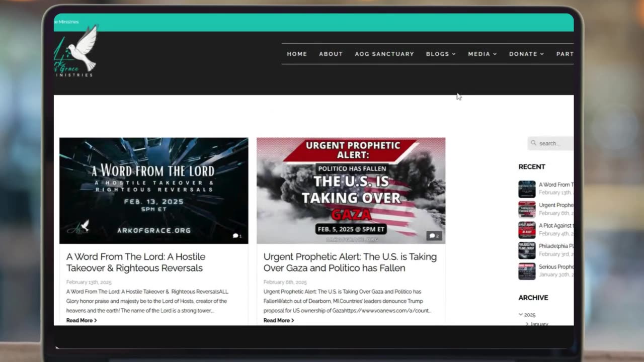Open recent post 'A Plot Against' link
The image size is (644, 362).
pos(556,226)
